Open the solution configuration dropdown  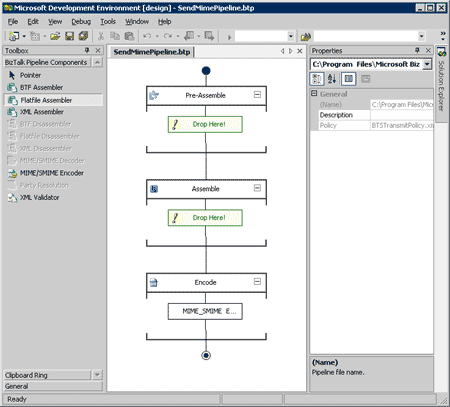[291, 36]
